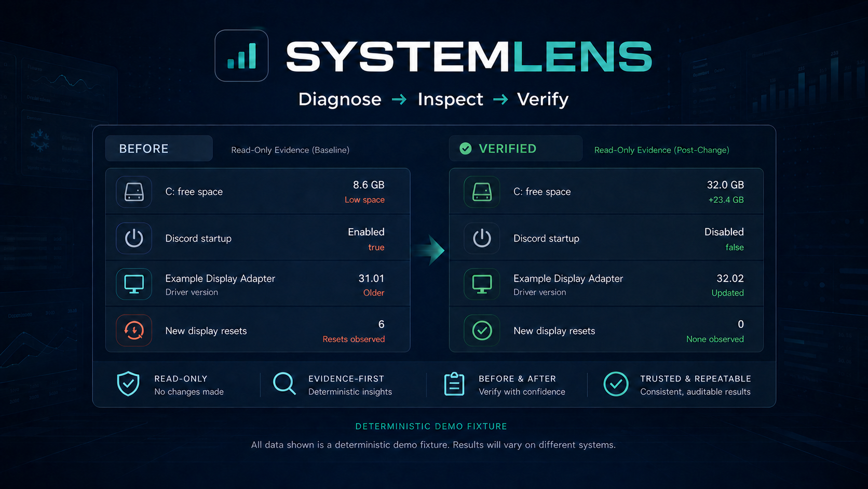Click 'Discord startup' label in VERIFIED panel

pyautogui.click(x=546, y=239)
